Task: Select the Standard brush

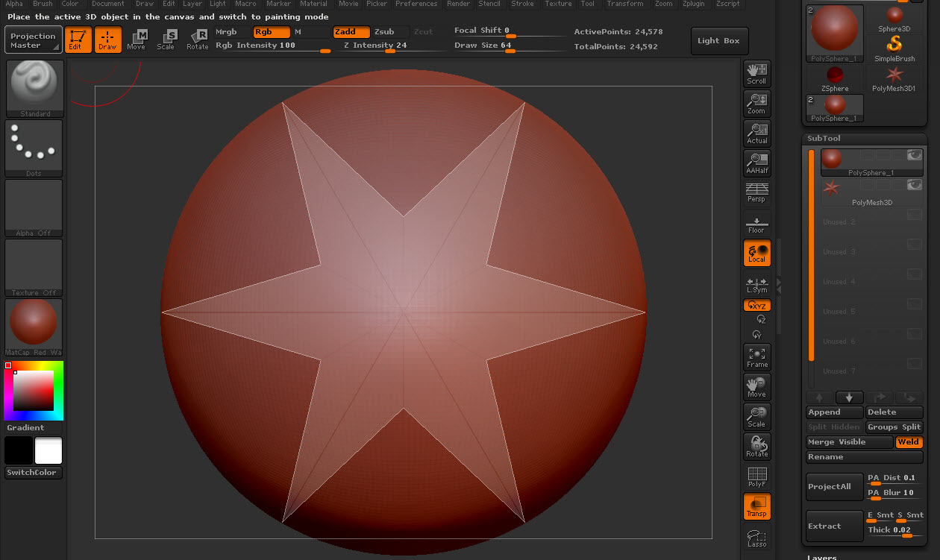Action: [34, 86]
